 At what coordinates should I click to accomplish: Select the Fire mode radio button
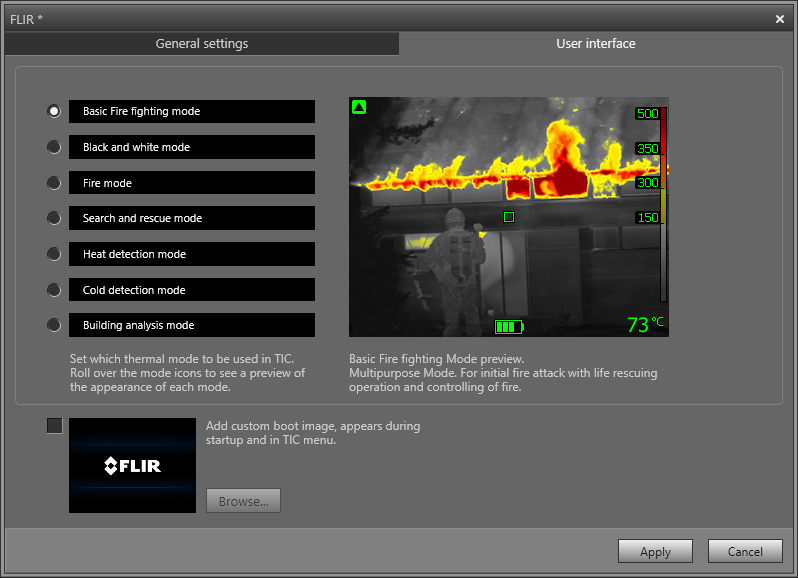coord(54,183)
